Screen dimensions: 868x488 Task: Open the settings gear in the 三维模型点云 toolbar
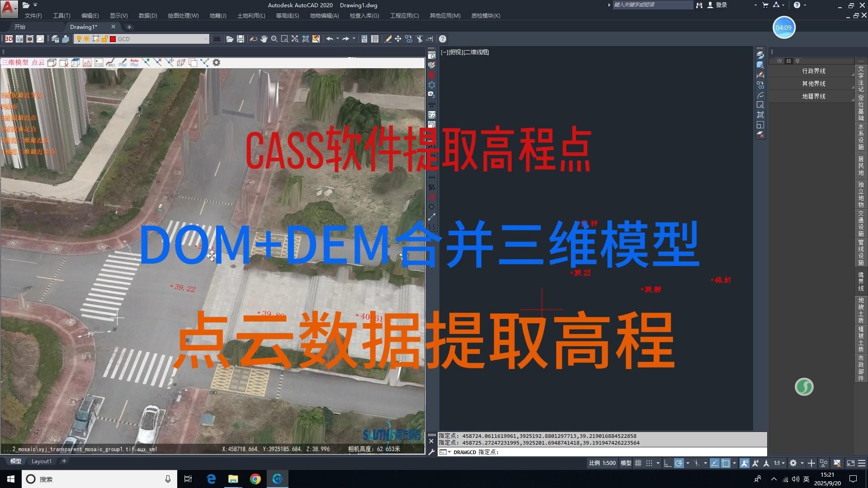216,62
